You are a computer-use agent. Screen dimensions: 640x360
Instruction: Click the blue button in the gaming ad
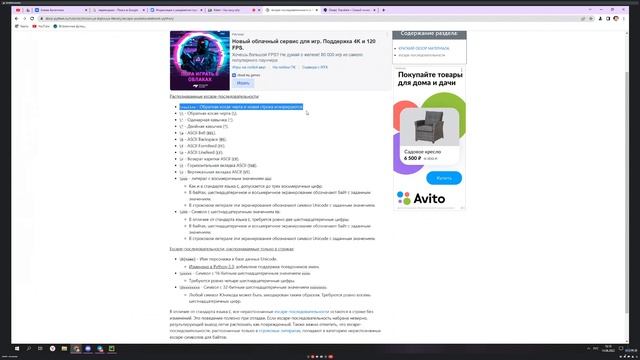point(243,83)
